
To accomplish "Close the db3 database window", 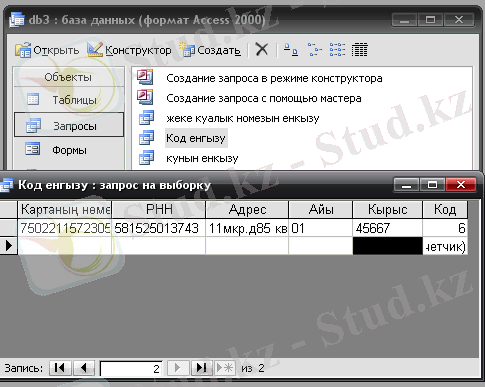I will tap(459, 20).
